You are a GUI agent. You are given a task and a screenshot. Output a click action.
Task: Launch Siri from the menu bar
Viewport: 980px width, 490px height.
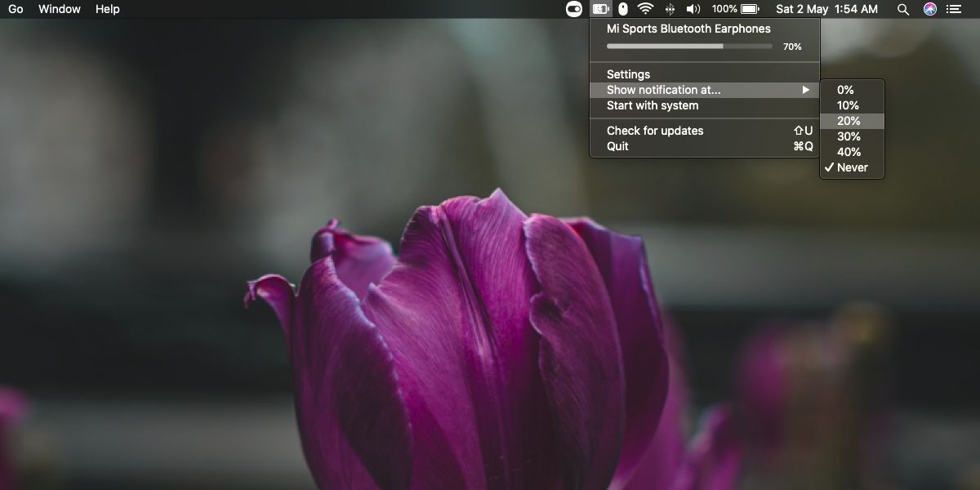click(930, 9)
